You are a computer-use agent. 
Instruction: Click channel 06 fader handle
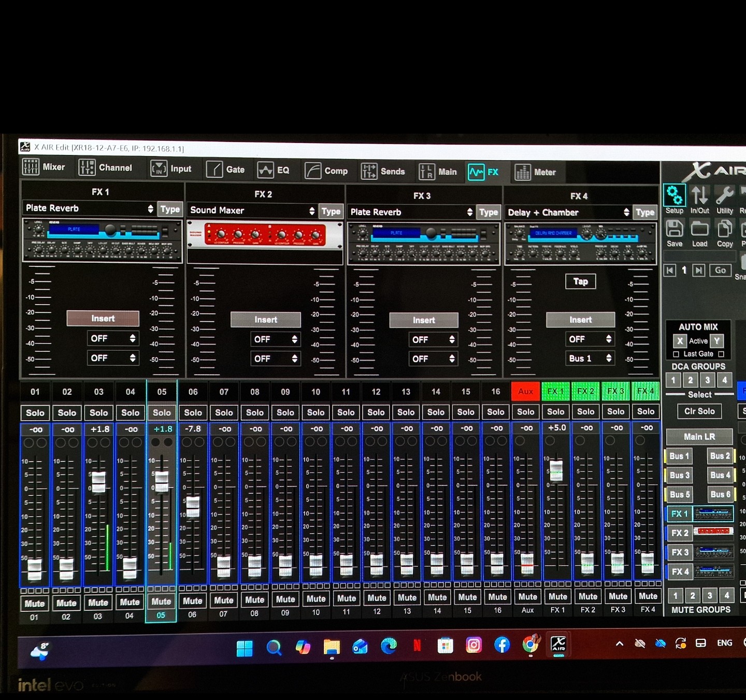point(193,506)
